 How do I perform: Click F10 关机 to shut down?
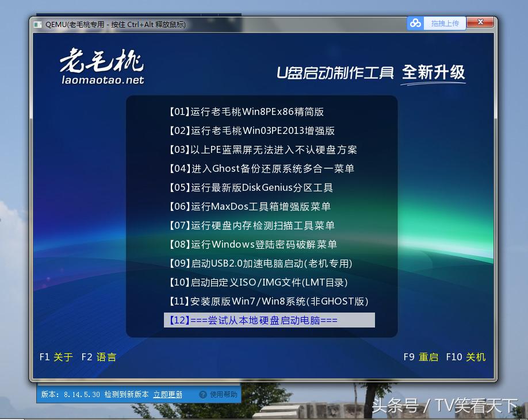467,357
